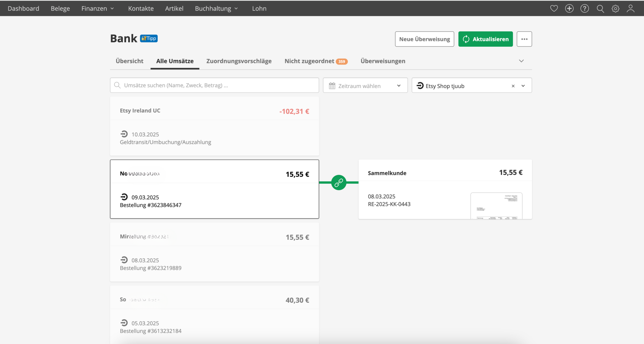
Task: Open the Etsy Shop tjuub account dropdown
Action: [523, 86]
